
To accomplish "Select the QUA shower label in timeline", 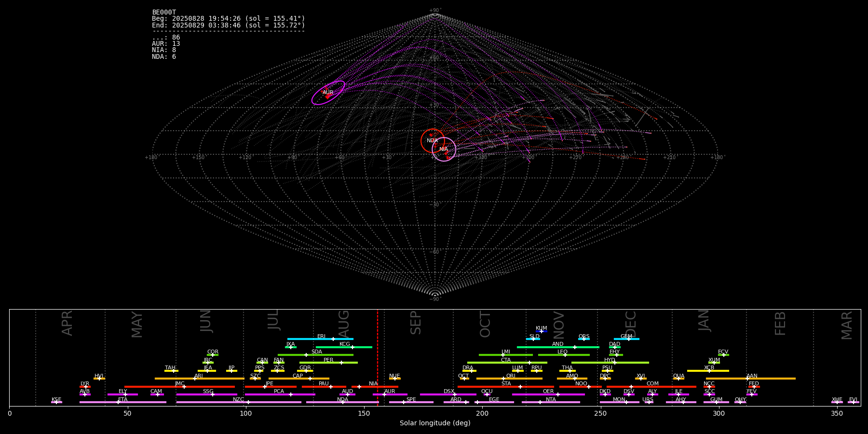I will point(679,376).
